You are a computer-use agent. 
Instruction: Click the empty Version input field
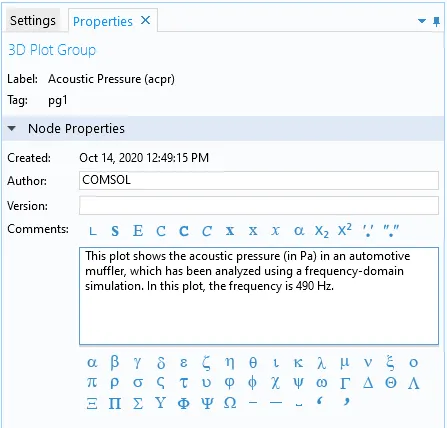tap(259, 205)
